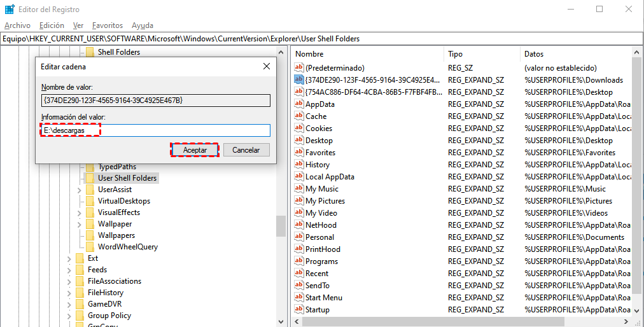
Task: Sort by the Tipo column header
Action: (x=482, y=54)
